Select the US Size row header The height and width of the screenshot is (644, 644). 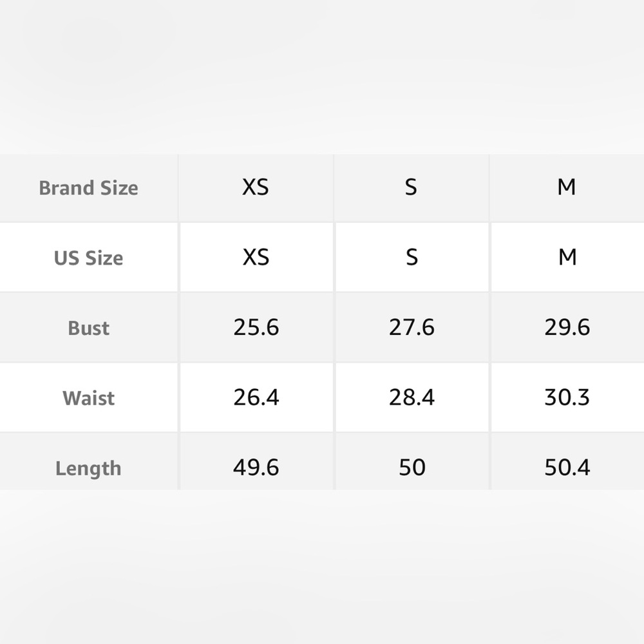point(88,258)
